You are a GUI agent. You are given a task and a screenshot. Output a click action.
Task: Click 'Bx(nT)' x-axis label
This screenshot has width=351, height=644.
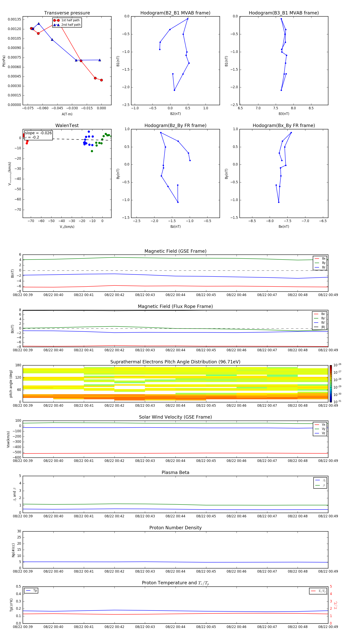(284, 227)
